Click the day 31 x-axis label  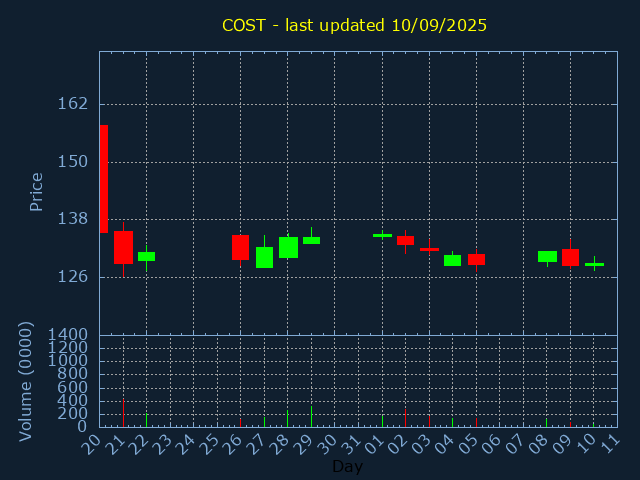(x=350, y=444)
